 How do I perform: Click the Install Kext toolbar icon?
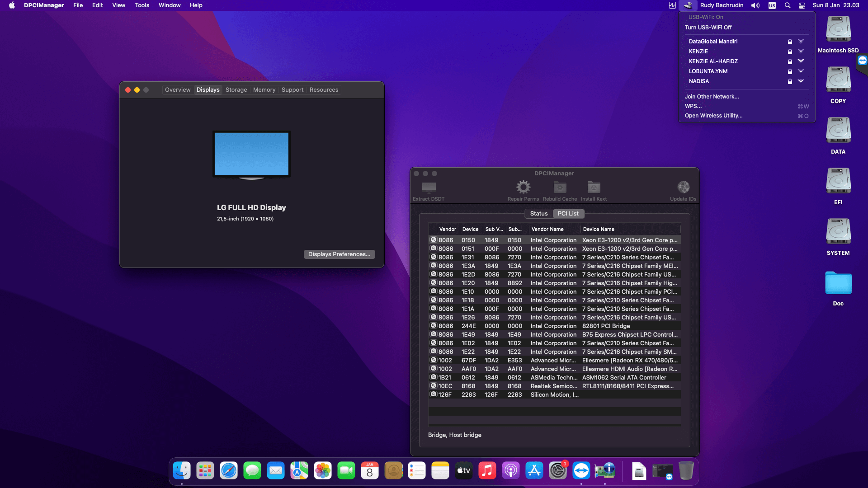pos(594,187)
